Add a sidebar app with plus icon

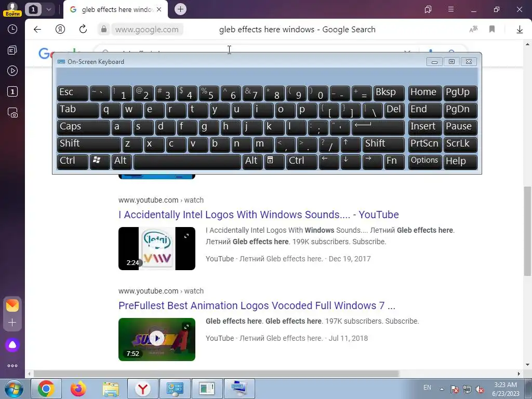12,322
